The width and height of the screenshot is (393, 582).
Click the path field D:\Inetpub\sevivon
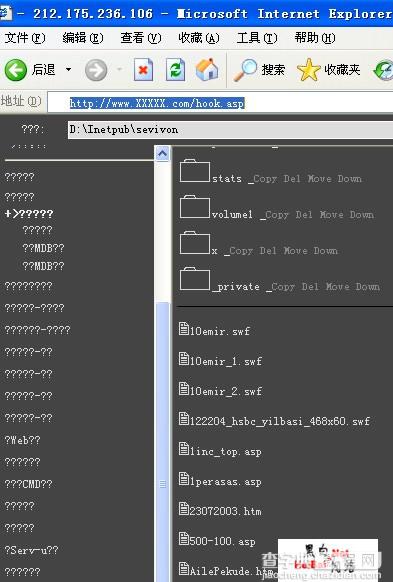[x=230, y=130]
